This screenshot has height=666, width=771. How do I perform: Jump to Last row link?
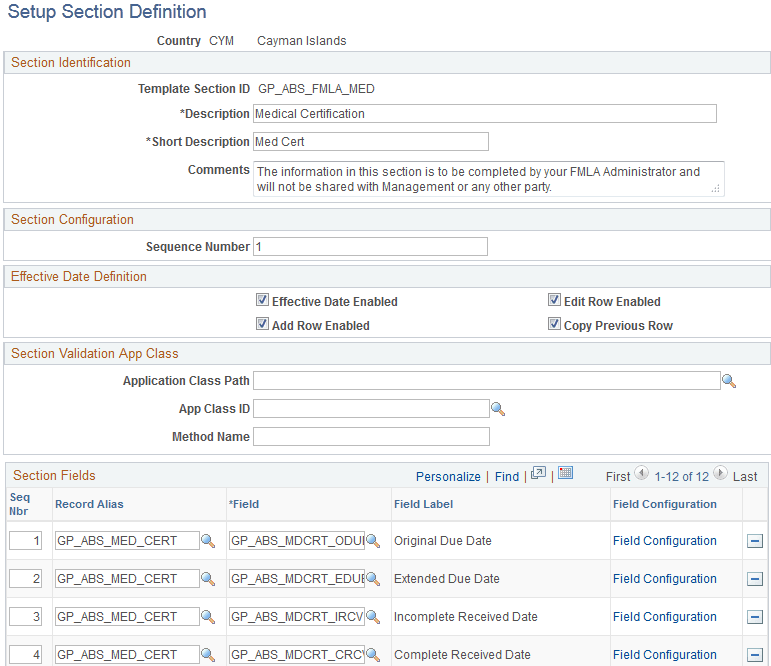pos(745,477)
